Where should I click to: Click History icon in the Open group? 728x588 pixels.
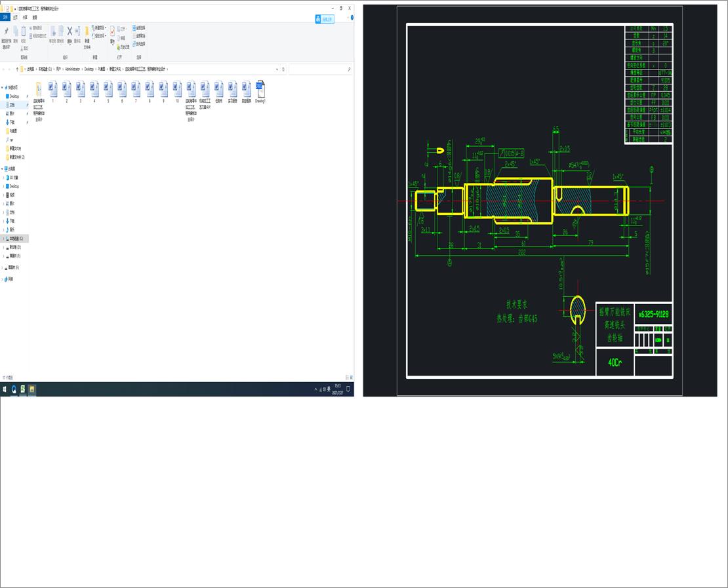(x=123, y=47)
